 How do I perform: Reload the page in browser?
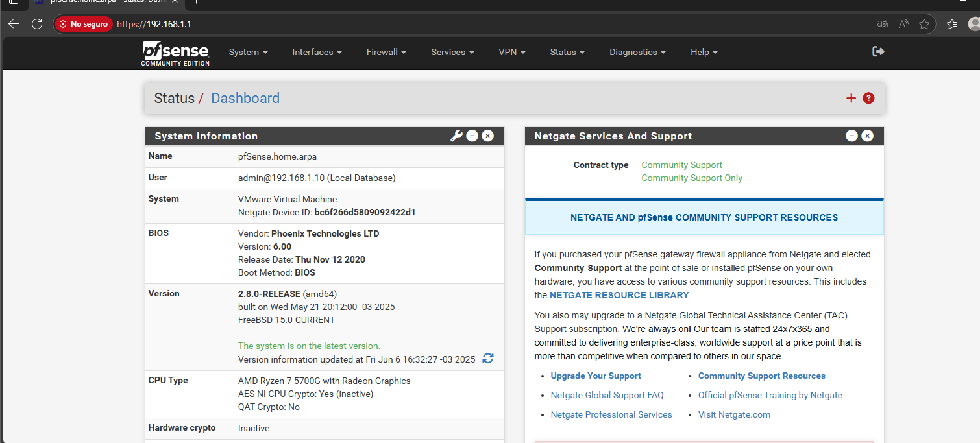pyautogui.click(x=37, y=24)
